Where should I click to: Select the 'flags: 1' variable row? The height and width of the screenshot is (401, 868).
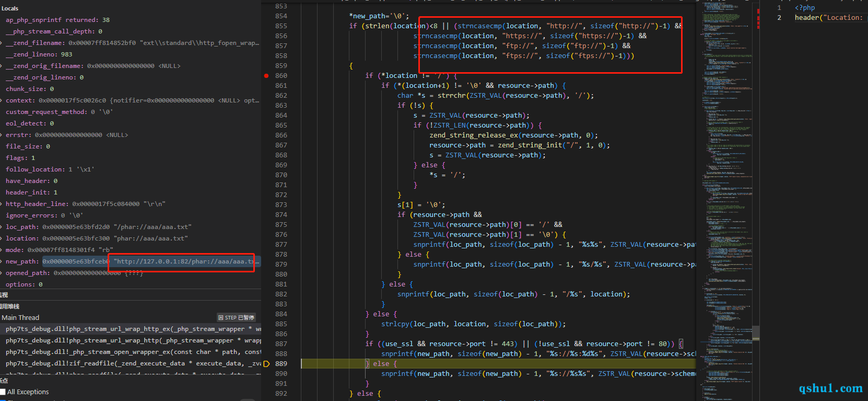click(x=131, y=158)
